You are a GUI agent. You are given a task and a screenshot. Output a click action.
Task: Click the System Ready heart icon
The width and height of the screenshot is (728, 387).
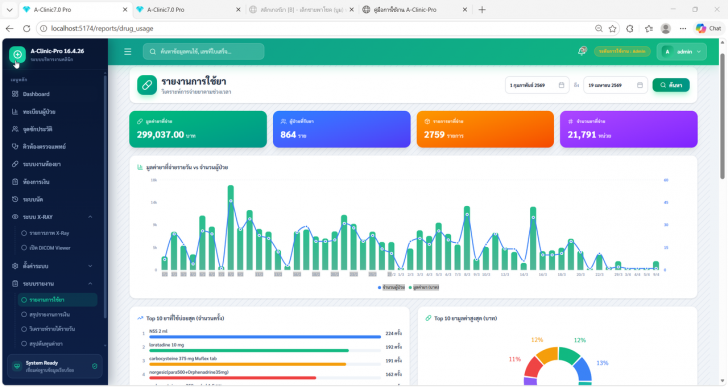(x=17, y=366)
